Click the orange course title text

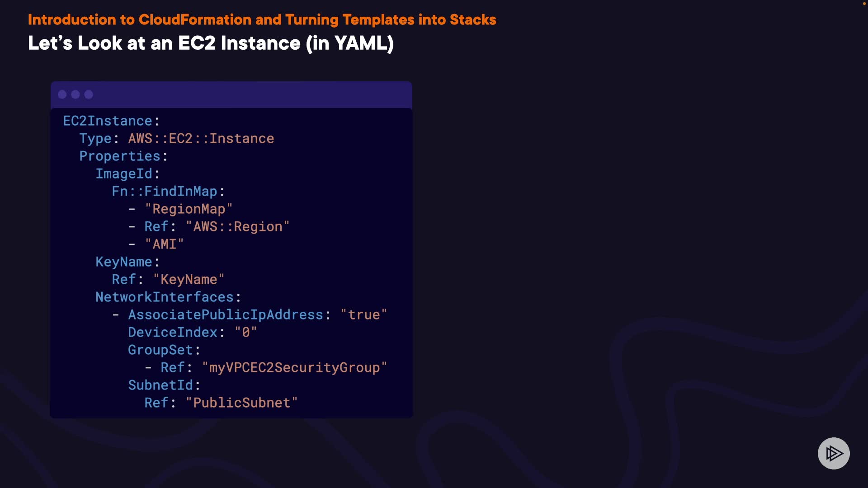click(262, 20)
